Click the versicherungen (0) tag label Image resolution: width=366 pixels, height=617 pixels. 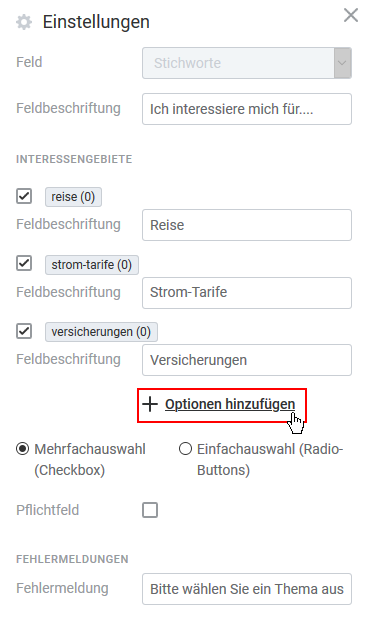(x=101, y=332)
